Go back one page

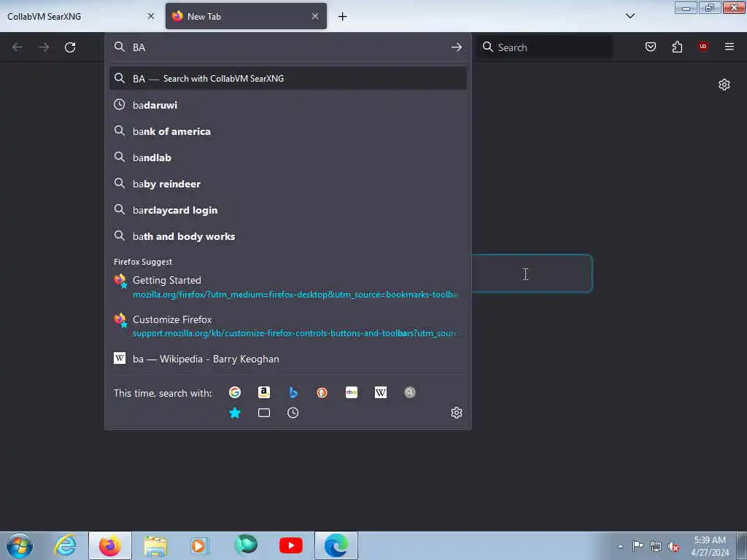[18, 47]
